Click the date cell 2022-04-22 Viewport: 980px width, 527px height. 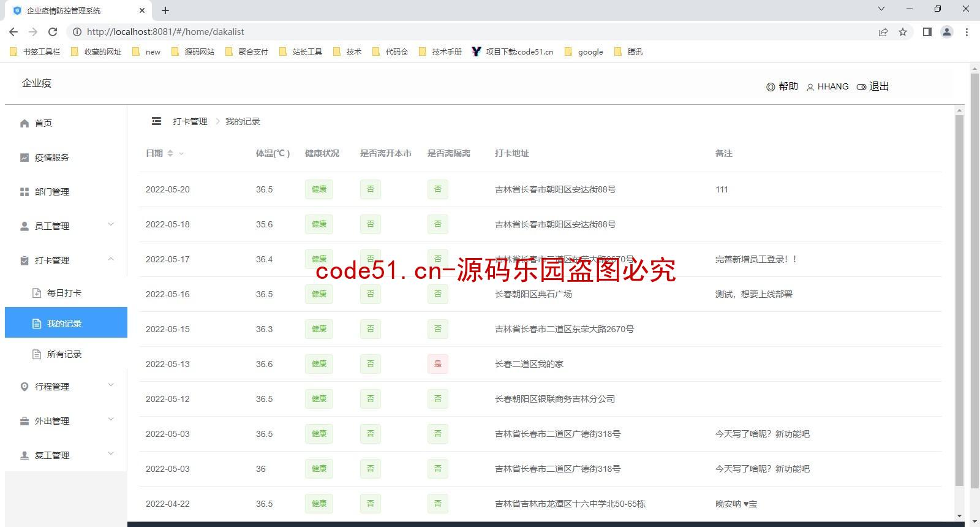tap(168, 504)
